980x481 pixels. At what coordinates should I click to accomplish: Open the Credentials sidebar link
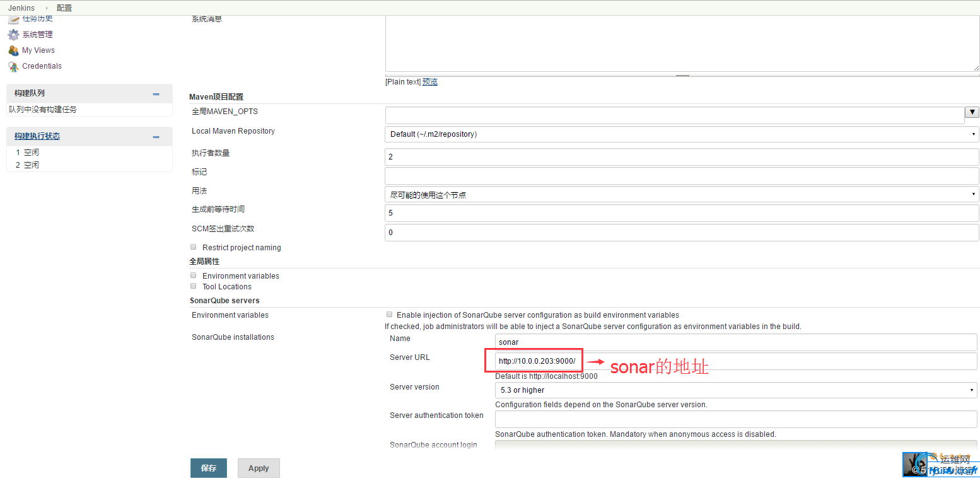click(x=42, y=66)
